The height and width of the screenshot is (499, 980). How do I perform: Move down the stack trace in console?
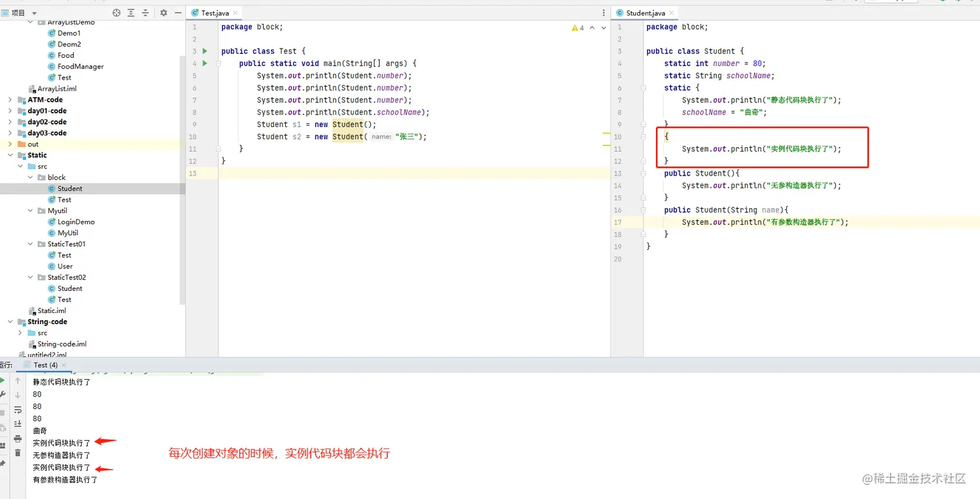pos(18,395)
